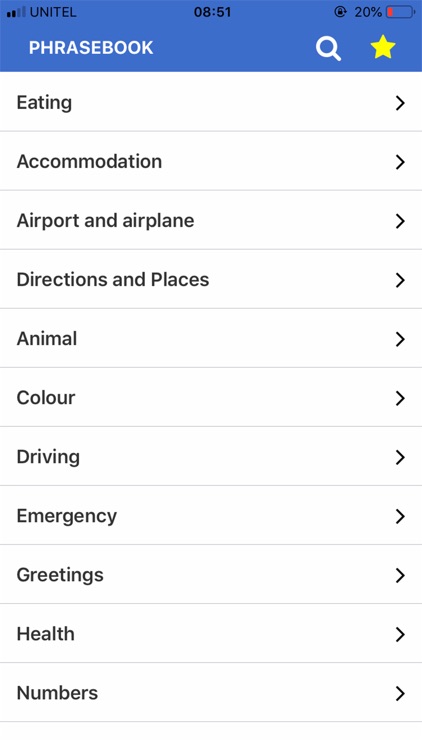This screenshot has height=750, width=422.
Task: Tap the Eating category label
Action: pos(44,103)
